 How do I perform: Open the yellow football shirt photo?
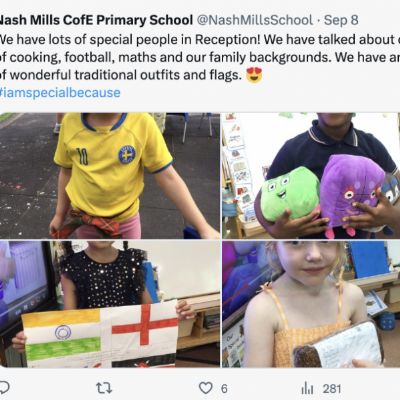[x=110, y=176]
